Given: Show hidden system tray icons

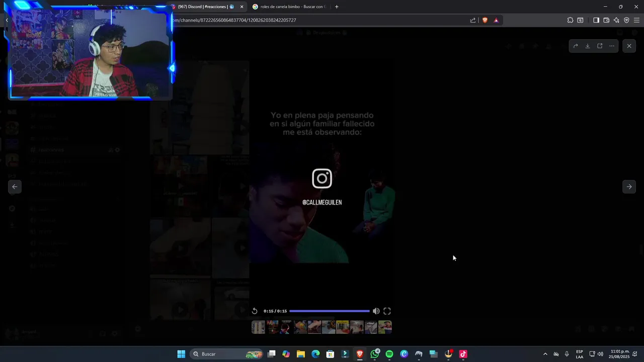Looking at the screenshot, I should tap(545, 354).
